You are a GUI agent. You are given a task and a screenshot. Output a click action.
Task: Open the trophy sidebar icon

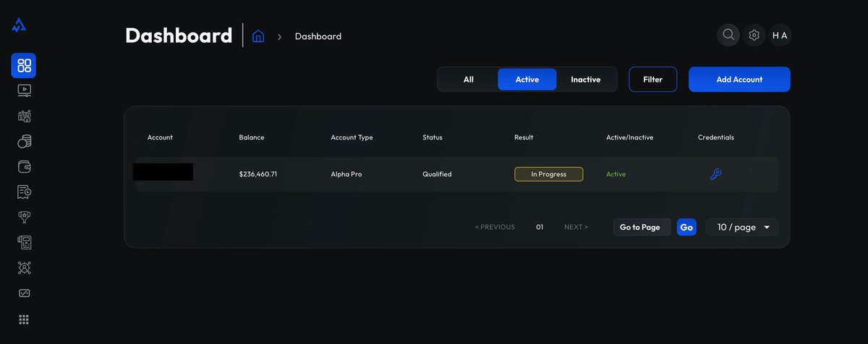pos(24,217)
